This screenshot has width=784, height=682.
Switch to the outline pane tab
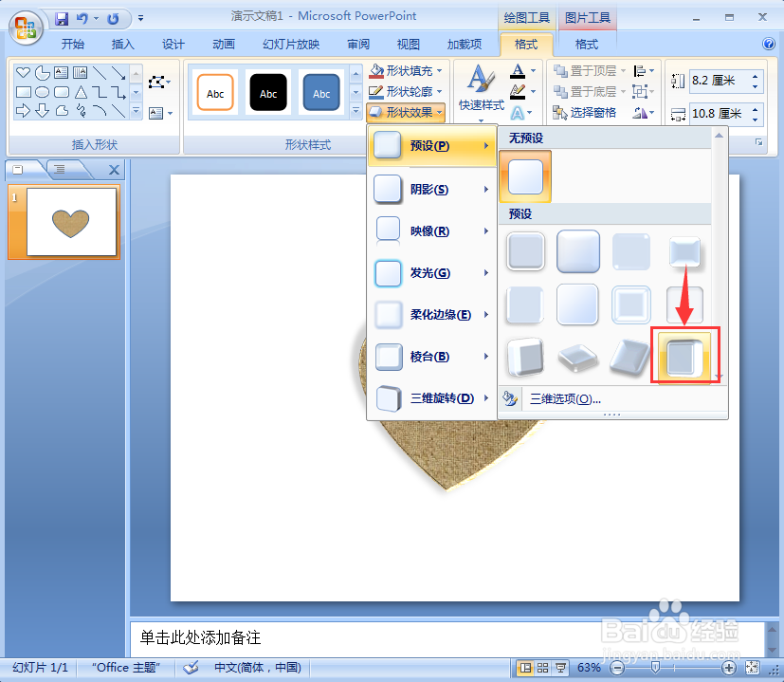click(60, 169)
